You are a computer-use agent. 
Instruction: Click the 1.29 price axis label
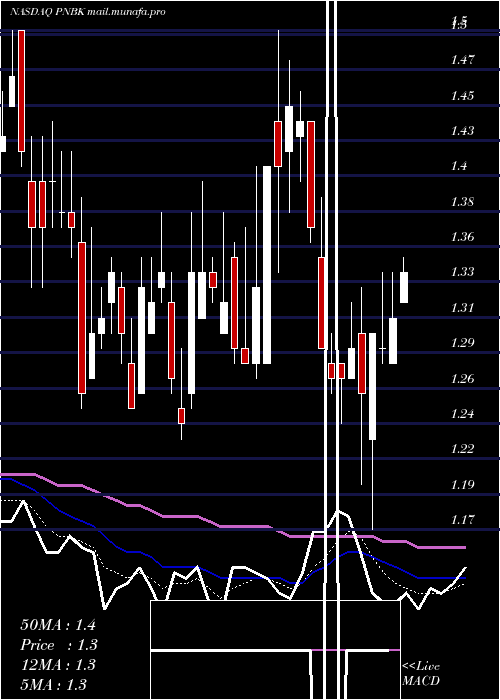coord(462,342)
